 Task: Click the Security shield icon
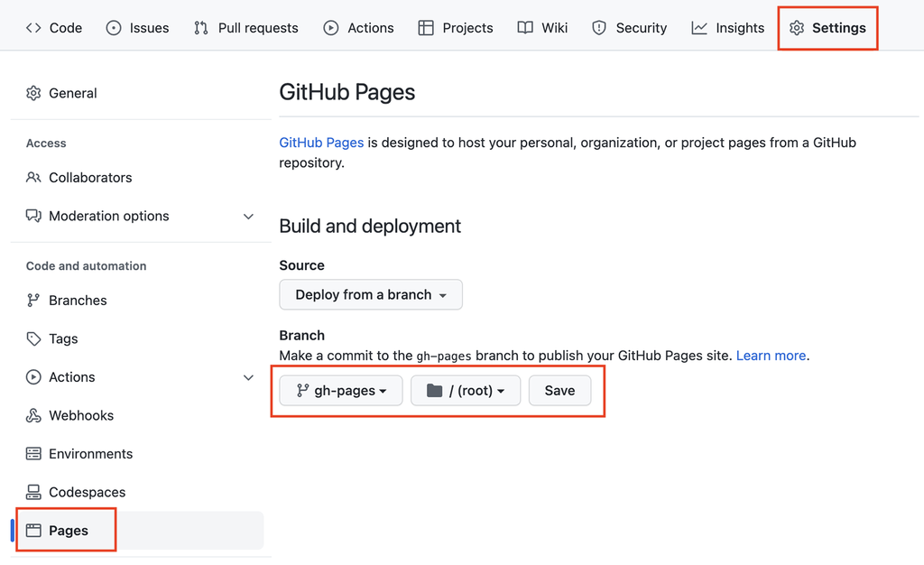(598, 27)
